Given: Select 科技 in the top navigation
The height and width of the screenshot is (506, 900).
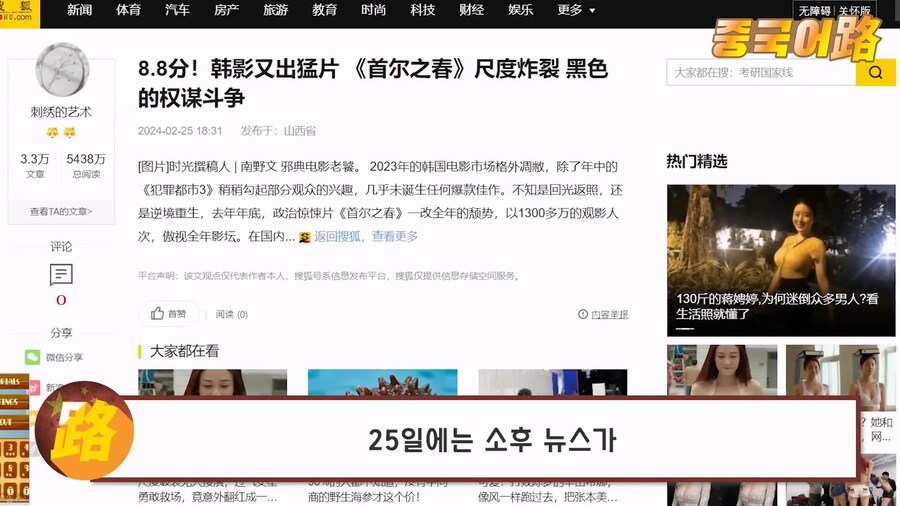Looking at the screenshot, I should point(423,10).
